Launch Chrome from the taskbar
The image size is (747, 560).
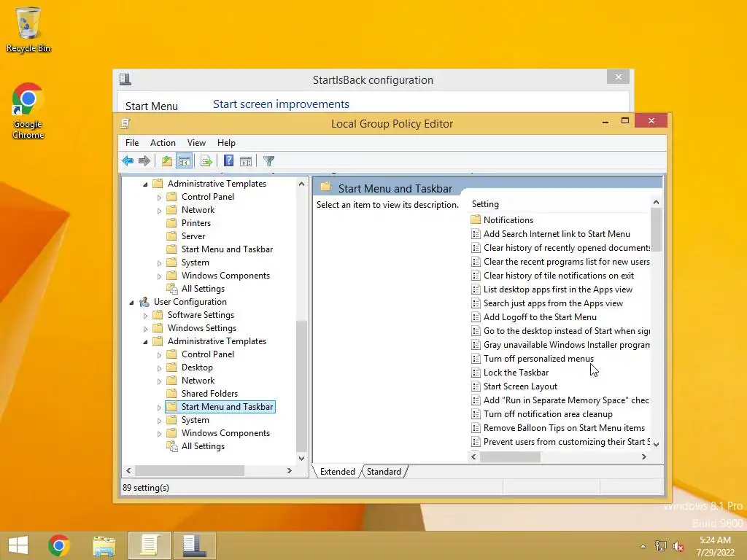click(59, 545)
